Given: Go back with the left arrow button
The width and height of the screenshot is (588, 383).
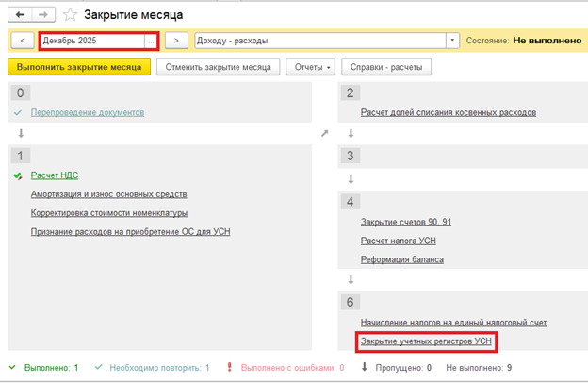Looking at the screenshot, I should point(20,15).
